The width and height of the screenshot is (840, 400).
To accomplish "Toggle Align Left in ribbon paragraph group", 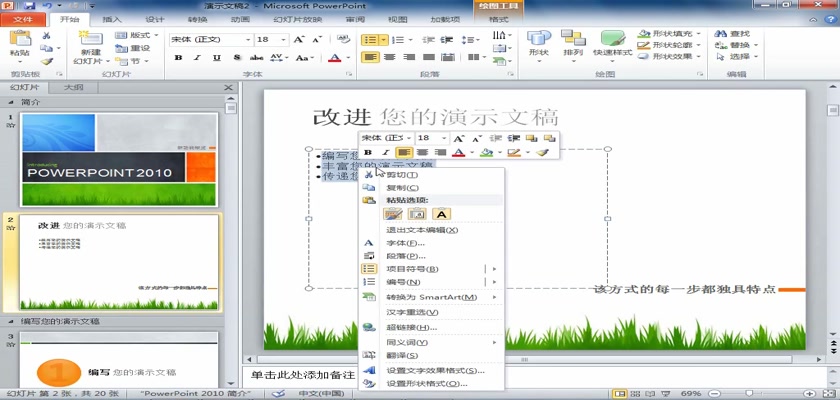I will point(370,57).
